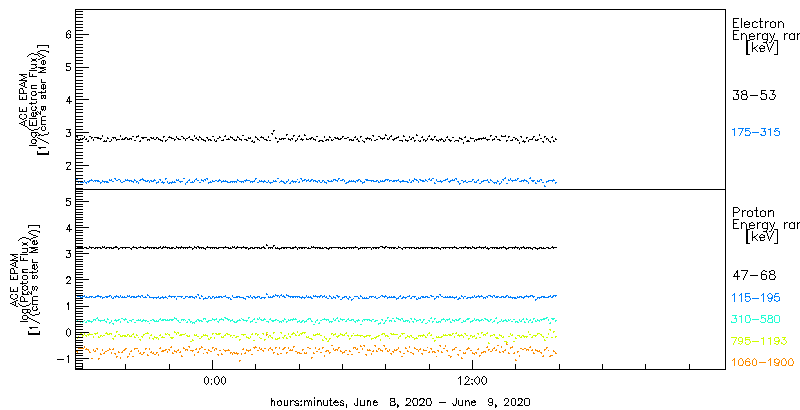Click the Proton legend heading

[x=753, y=213]
